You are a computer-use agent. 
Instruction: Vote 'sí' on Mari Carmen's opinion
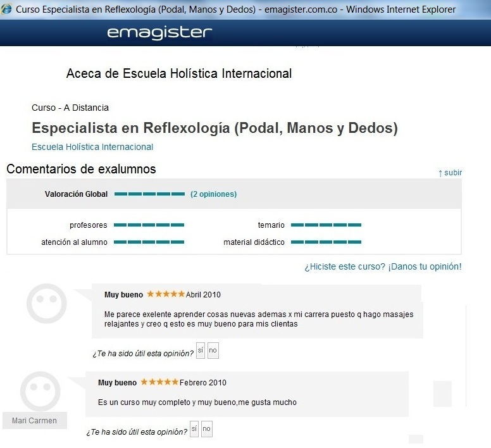point(194,429)
